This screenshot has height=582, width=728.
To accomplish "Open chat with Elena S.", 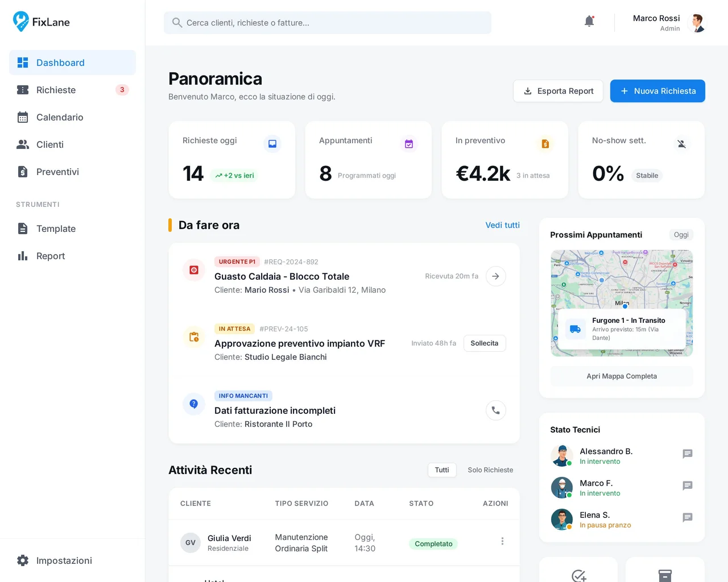I will (687, 517).
